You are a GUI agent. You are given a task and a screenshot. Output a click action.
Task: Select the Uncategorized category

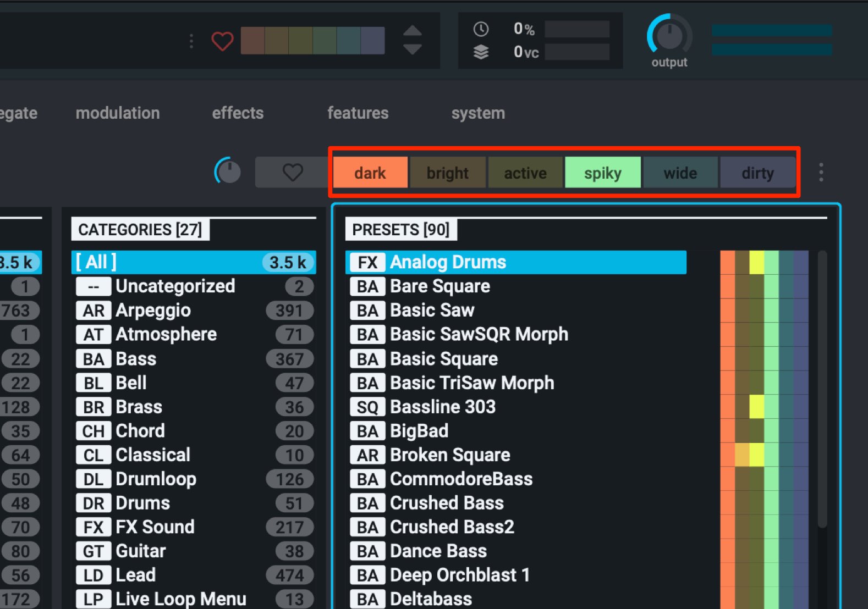coord(194,286)
